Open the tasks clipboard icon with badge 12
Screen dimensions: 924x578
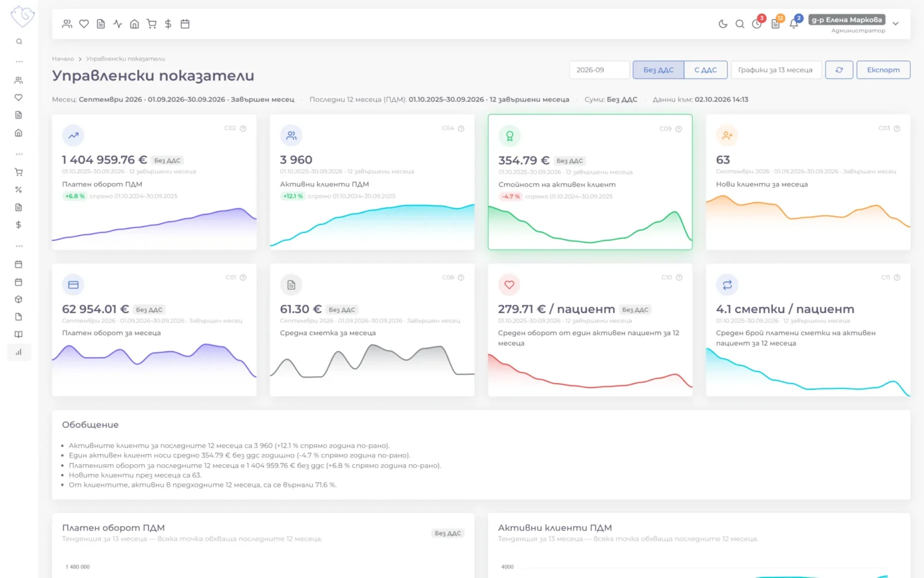point(776,23)
